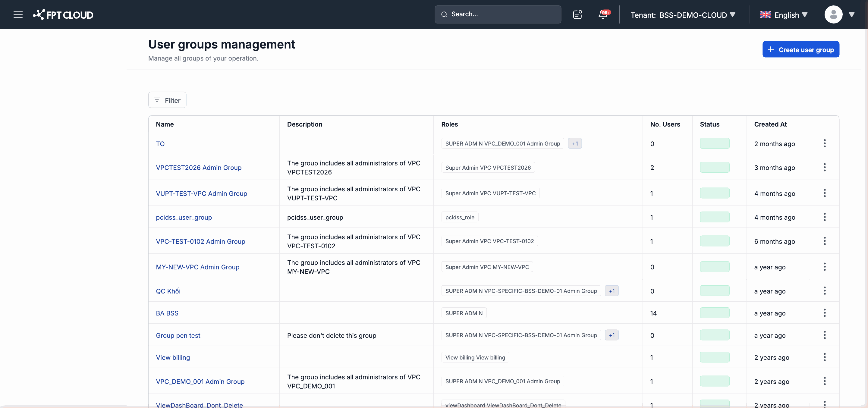
Task: Click the 6 months ago created date
Action: pyautogui.click(x=774, y=242)
